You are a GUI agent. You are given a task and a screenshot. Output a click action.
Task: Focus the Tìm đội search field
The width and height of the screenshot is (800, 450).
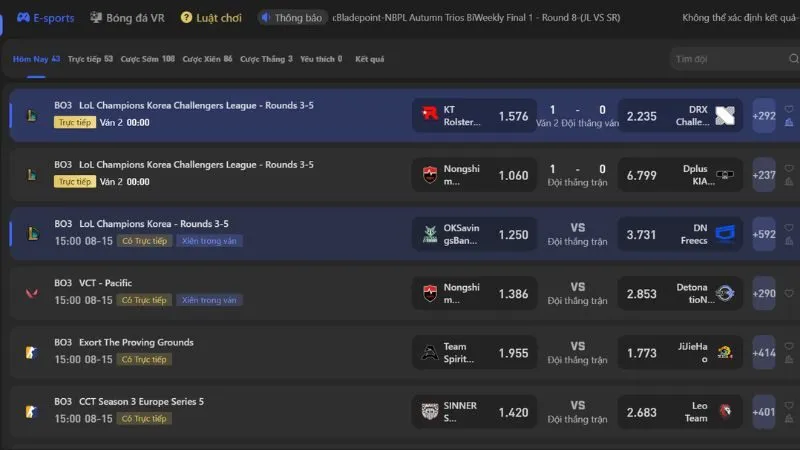click(730, 59)
